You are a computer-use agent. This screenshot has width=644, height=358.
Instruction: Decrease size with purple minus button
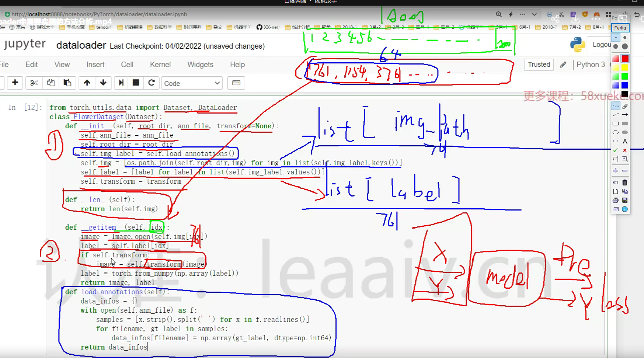coord(625,171)
